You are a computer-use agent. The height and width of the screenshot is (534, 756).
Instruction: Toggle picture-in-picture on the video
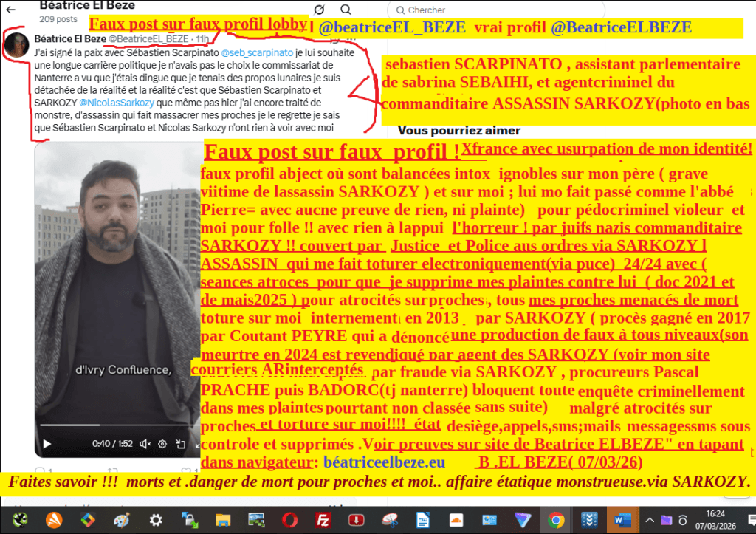click(x=180, y=444)
